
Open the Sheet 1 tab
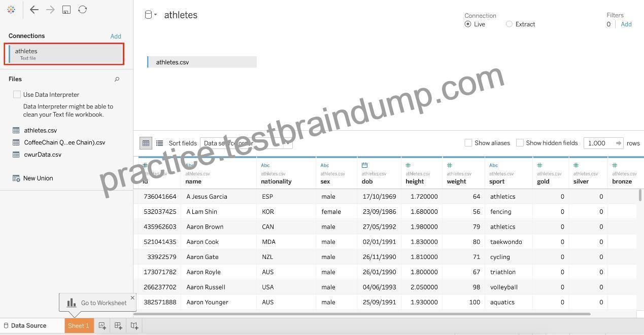click(x=79, y=325)
